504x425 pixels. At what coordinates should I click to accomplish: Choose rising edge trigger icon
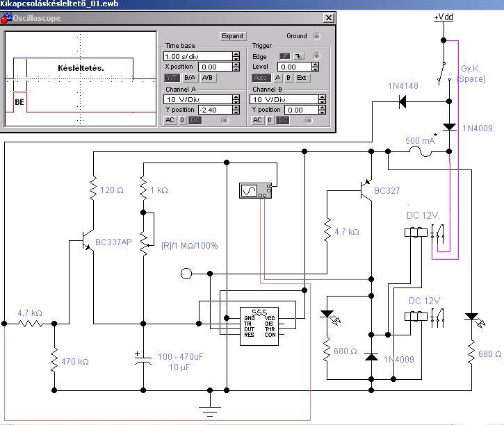point(284,56)
